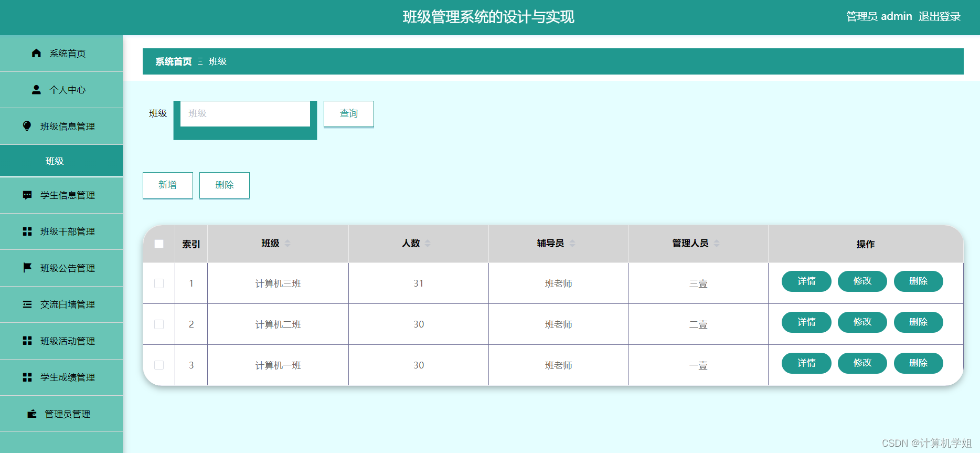Open 系统首页 in the sidebar

click(x=61, y=54)
